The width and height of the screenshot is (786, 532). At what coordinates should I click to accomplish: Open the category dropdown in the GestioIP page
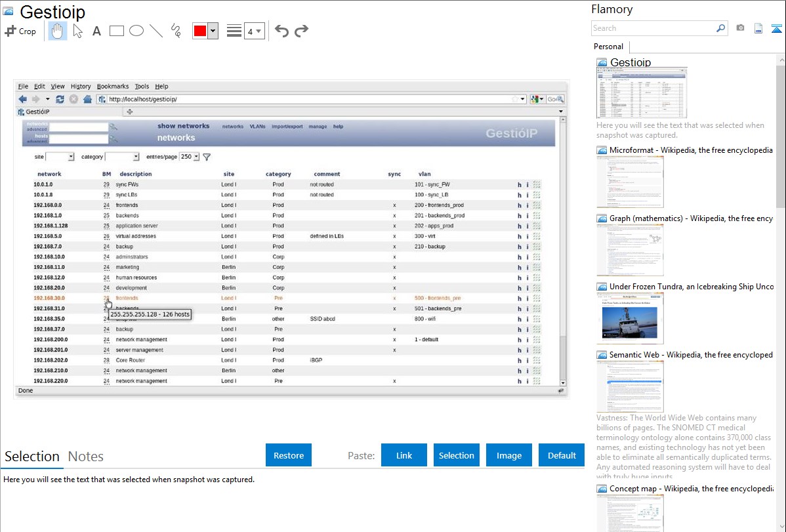click(x=122, y=157)
